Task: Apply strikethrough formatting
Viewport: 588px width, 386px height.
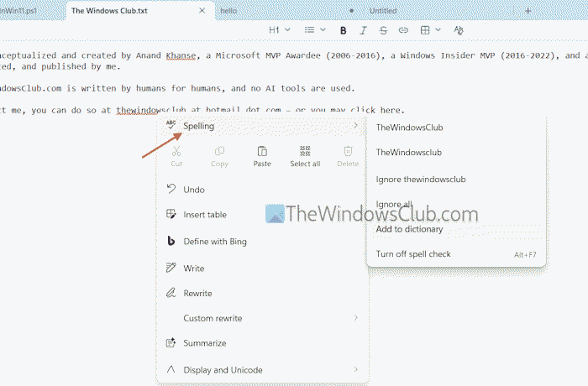Action: pyautogui.click(x=383, y=30)
